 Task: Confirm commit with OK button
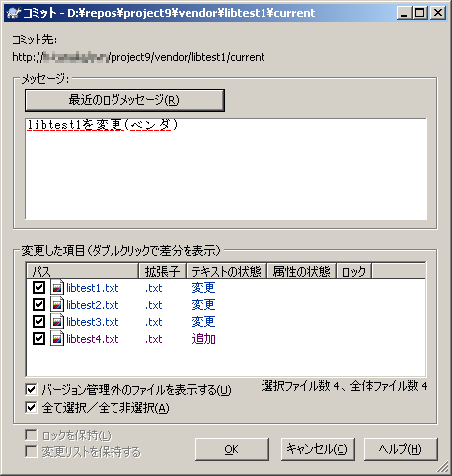pyautogui.click(x=232, y=449)
